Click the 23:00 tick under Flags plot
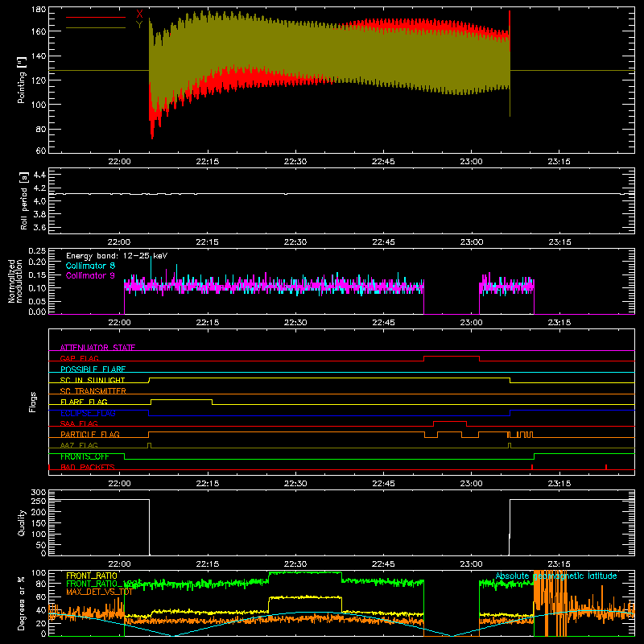 (x=471, y=484)
